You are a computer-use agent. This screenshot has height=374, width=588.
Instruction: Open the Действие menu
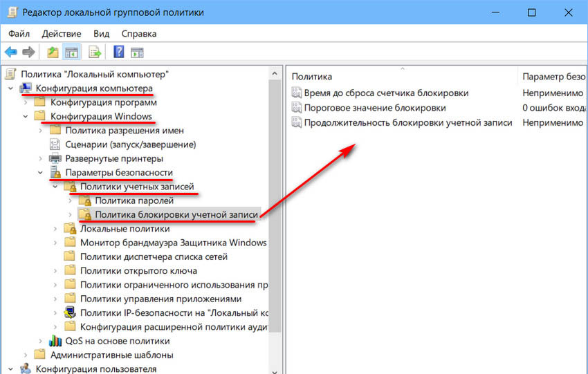(62, 33)
